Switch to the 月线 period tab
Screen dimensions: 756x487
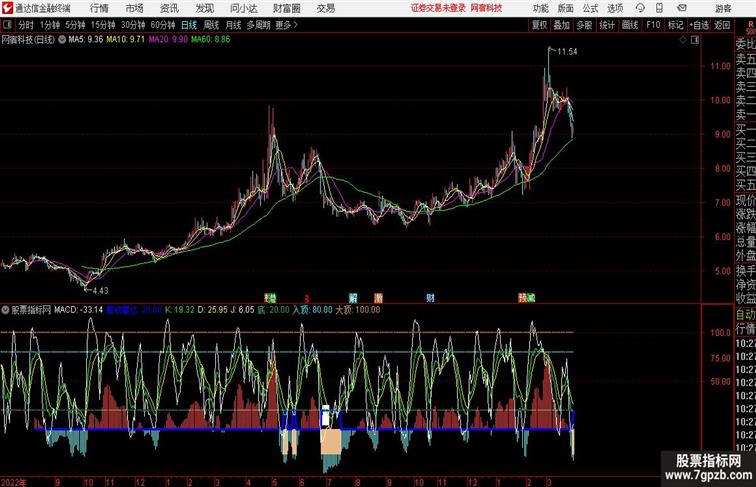(233, 25)
